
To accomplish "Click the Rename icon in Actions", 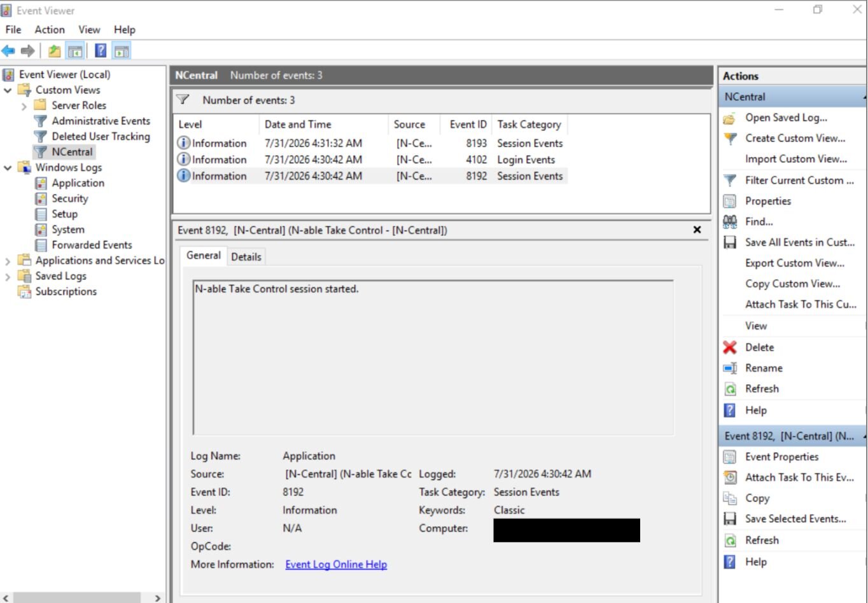I will [x=730, y=368].
